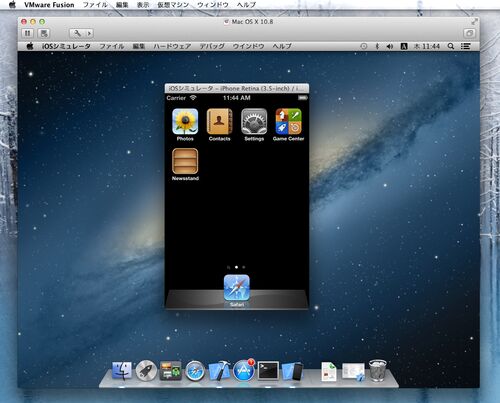Launch Safari from the Mac dock
The height and width of the screenshot is (403, 500).
pyautogui.click(x=195, y=371)
